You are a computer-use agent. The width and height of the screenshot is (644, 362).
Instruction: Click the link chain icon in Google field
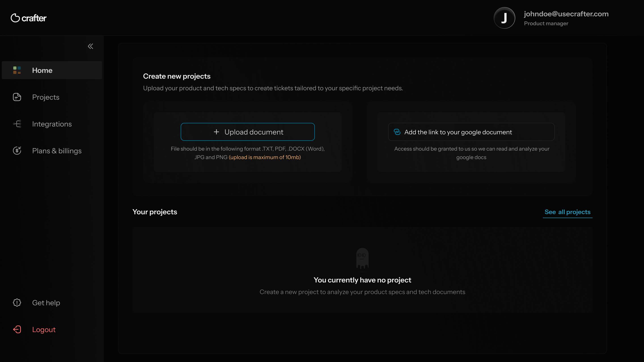397,132
